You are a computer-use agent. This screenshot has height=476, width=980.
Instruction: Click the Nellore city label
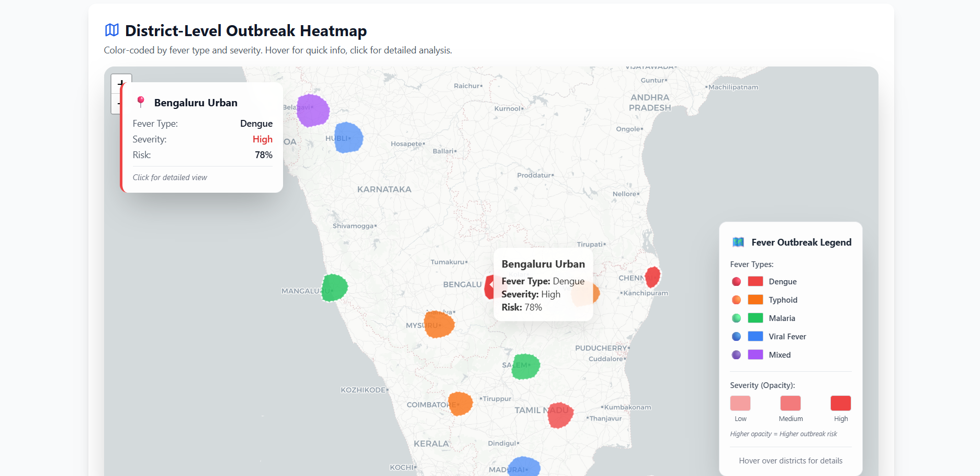point(626,194)
